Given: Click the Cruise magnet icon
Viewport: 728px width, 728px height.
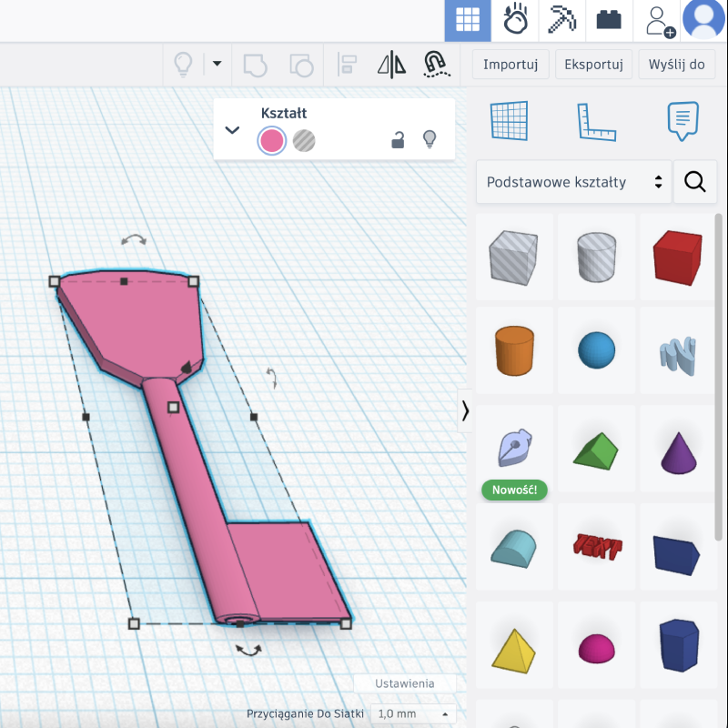Looking at the screenshot, I should pyautogui.click(x=436, y=65).
